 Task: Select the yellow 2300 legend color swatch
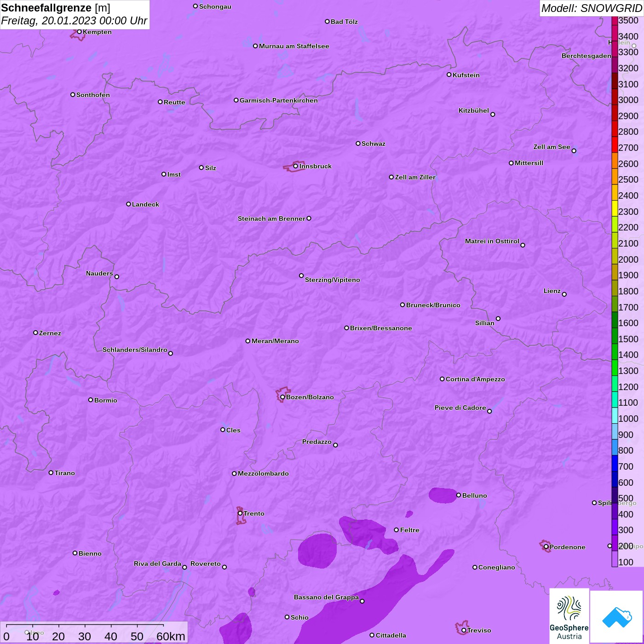click(615, 208)
